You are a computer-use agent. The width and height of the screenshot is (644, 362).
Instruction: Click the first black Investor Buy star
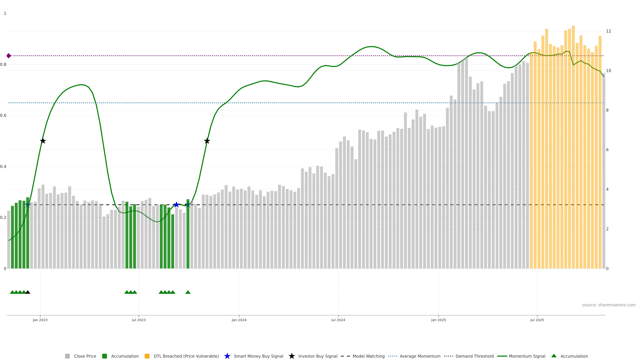(x=43, y=141)
